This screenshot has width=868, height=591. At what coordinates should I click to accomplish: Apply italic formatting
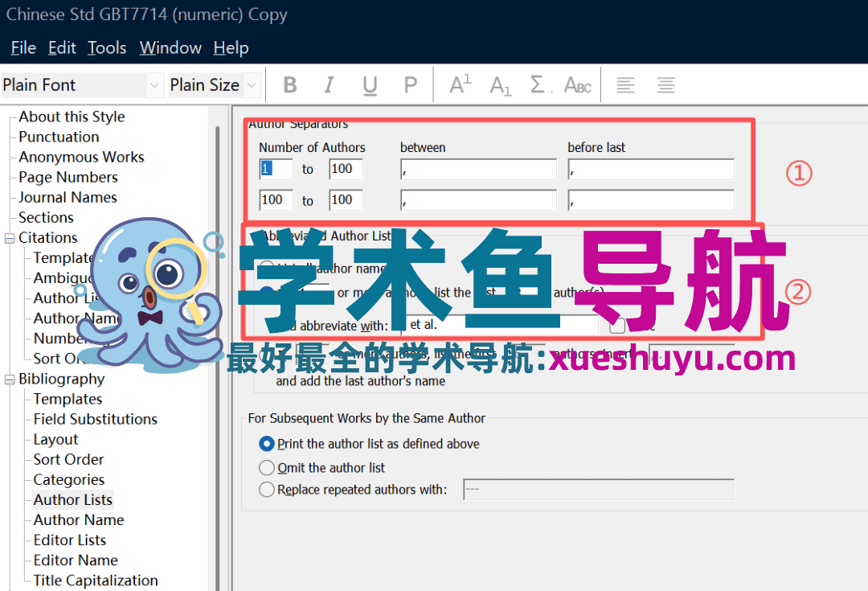[330, 84]
